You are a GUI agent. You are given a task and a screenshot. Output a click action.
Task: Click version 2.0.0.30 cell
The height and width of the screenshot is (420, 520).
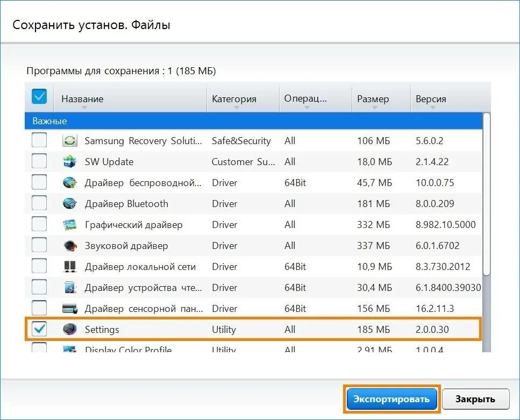432,330
